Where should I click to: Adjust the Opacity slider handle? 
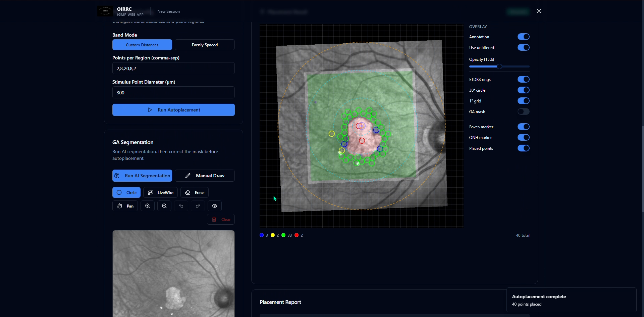pos(499,66)
